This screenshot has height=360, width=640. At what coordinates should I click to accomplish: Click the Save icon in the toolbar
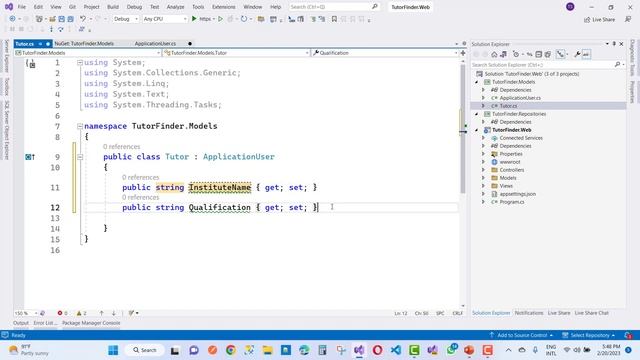62,19
